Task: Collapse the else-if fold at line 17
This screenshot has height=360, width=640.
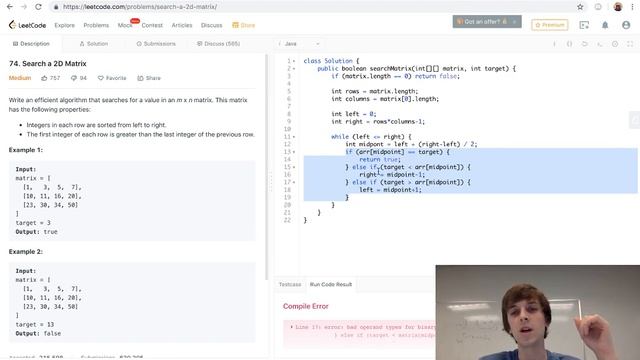Action: click(x=294, y=182)
